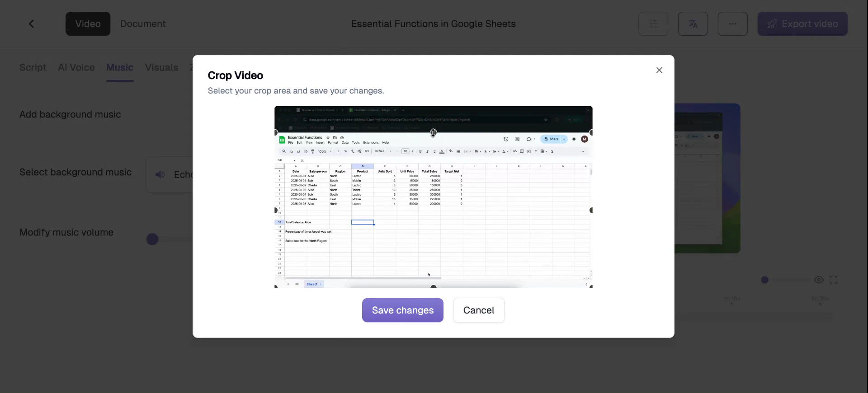Click the Sheet1 tab in the crop preview
Viewport: 868px width, 393px height.
[x=314, y=284]
